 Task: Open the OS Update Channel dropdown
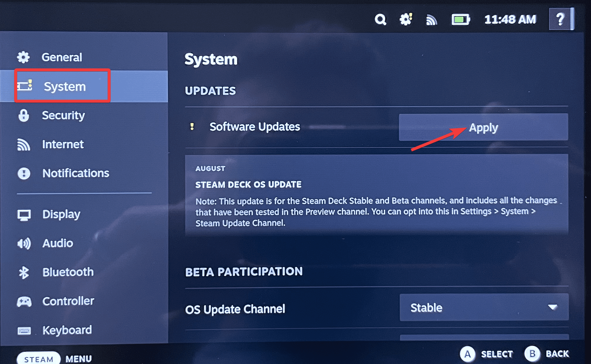click(x=483, y=307)
